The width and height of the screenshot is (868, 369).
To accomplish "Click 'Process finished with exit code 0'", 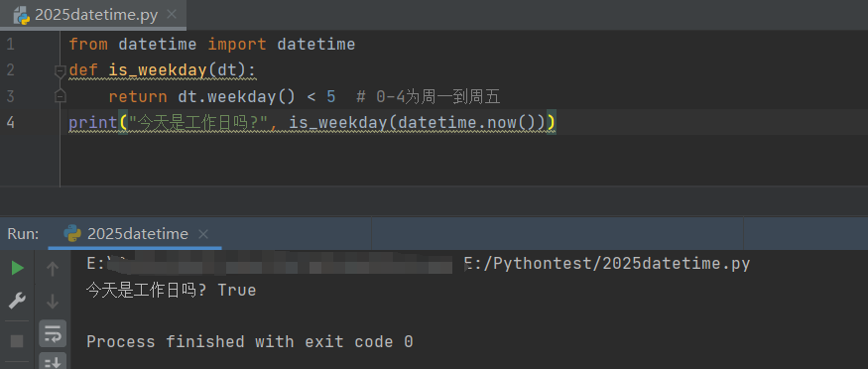I will tap(250, 342).
